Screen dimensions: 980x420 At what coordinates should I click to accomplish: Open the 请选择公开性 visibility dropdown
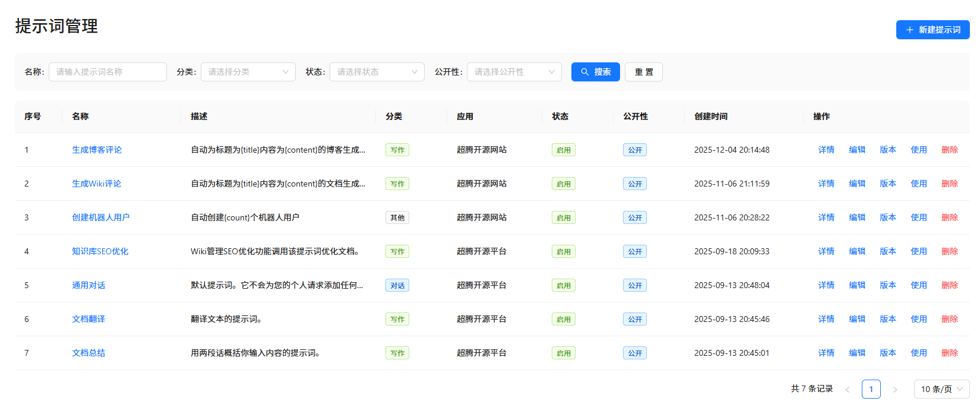pyautogui.click(x=514, y=72)
